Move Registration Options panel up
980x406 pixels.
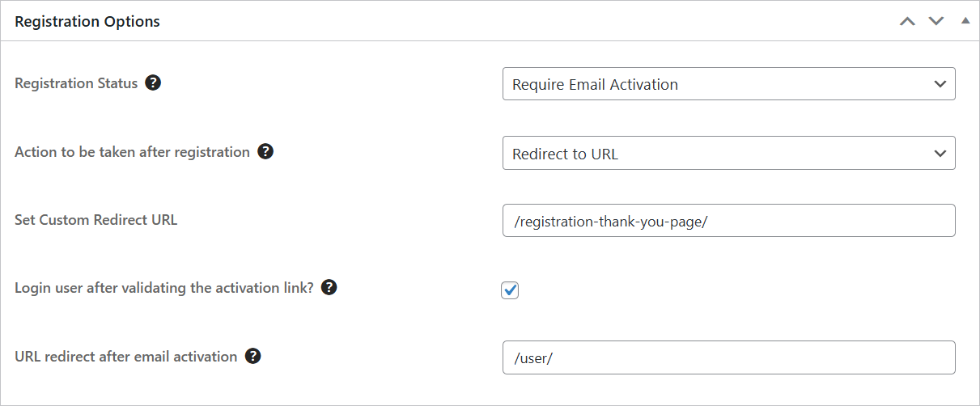click(907, 21)
